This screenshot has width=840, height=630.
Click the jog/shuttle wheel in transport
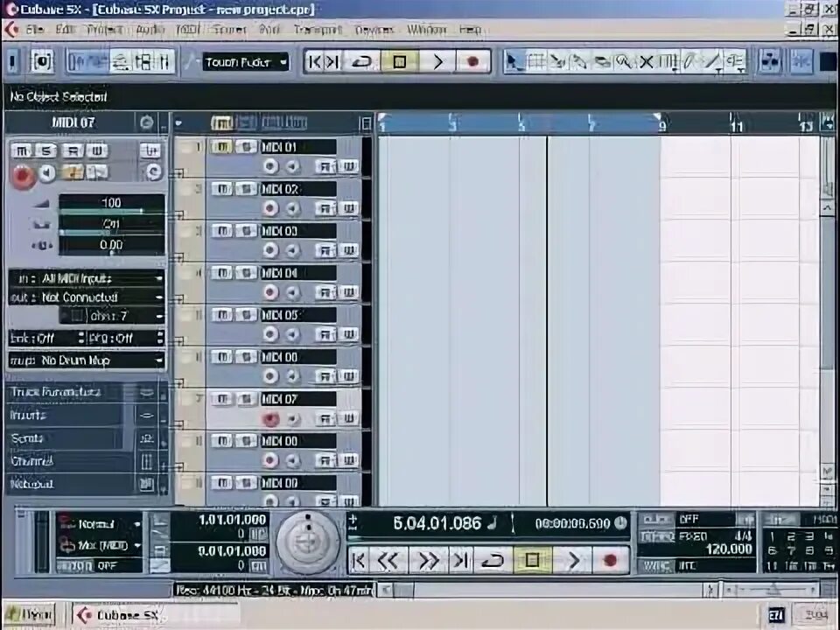click(x=307, y=542)
